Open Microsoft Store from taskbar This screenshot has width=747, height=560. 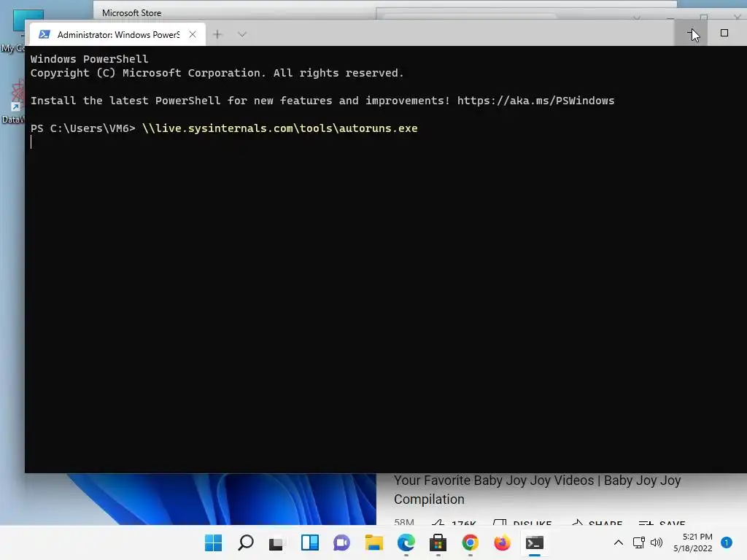(438, 542)
